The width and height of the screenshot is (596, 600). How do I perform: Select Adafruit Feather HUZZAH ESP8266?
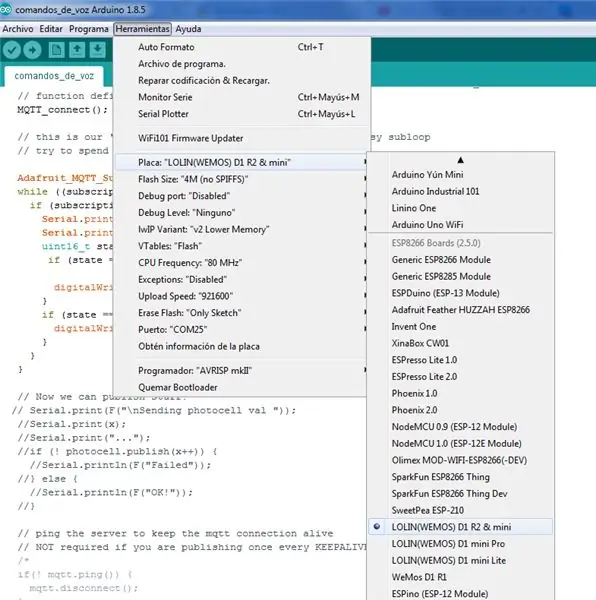(461, 310)
